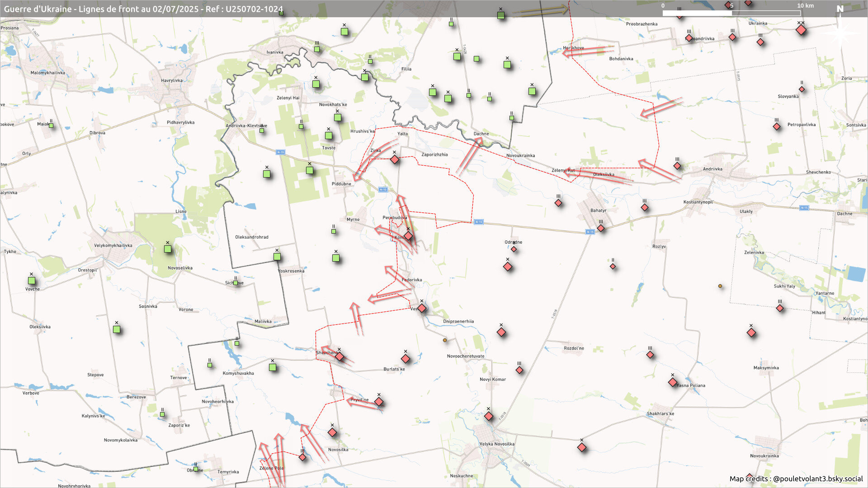Click the red diamond marker at Vesele
868x488 pixels.
(422, 308)
